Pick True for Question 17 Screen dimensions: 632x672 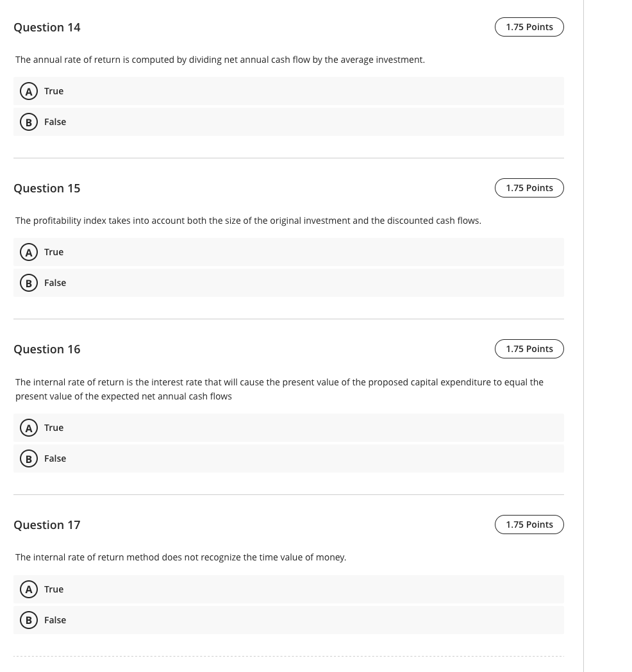(x=288, y=589)
